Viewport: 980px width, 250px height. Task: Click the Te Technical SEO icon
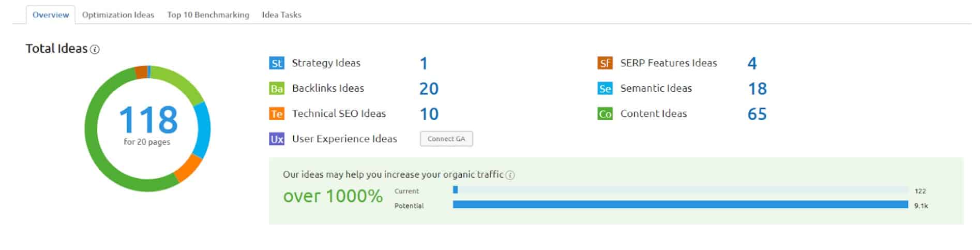[x=277, y=114]
